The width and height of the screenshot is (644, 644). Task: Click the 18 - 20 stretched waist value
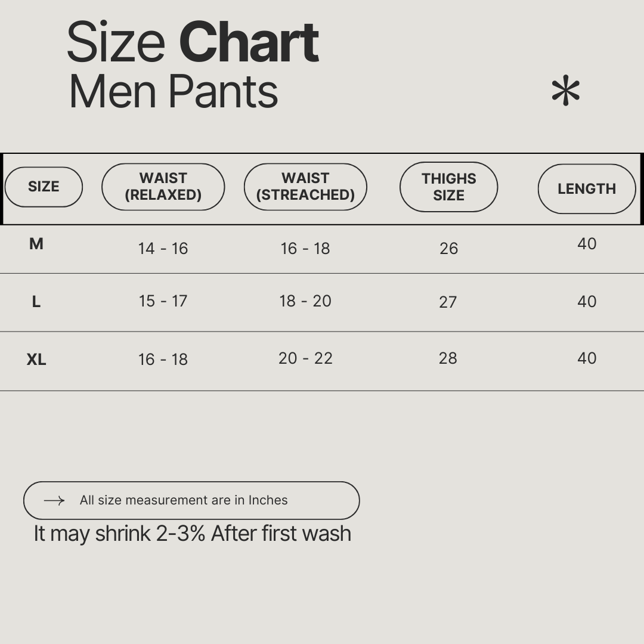tap(305, 301)
